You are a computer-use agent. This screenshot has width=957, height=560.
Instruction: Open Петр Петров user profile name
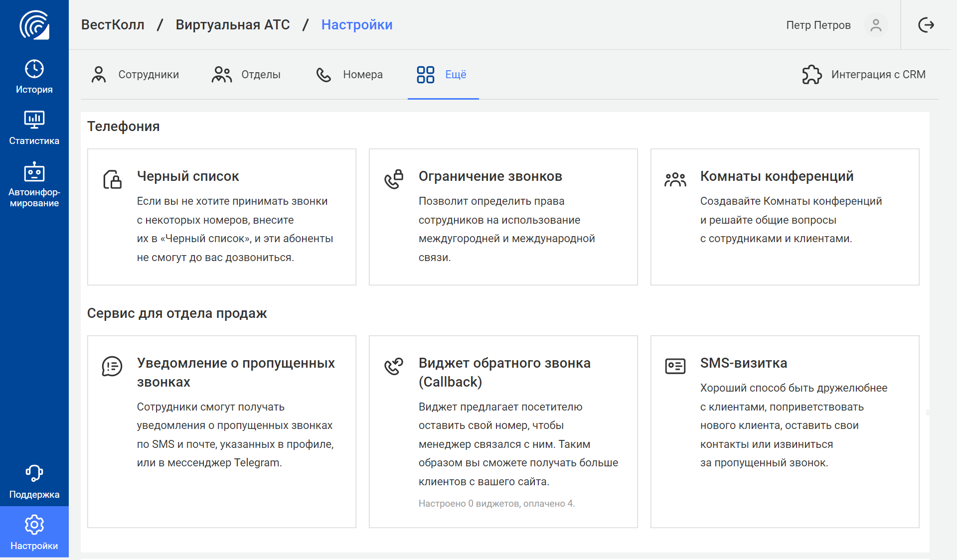(818, 25)
